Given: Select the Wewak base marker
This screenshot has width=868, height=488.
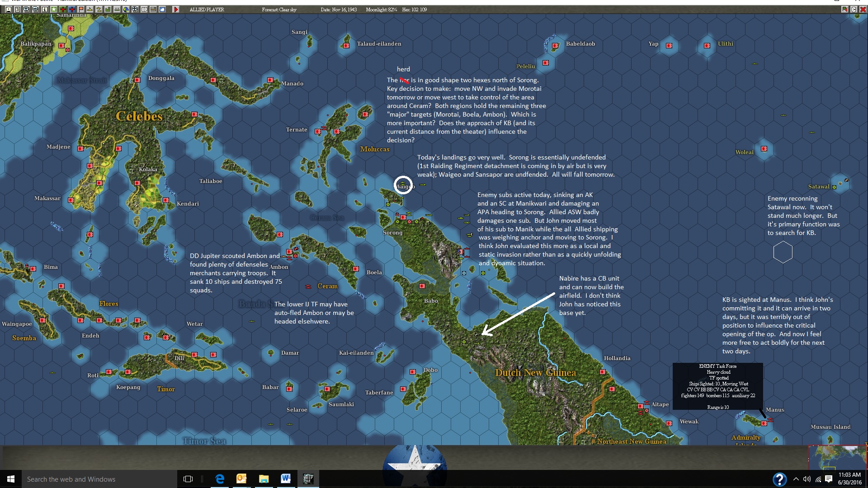Looking at the screenshot, I should coord(669,423).
